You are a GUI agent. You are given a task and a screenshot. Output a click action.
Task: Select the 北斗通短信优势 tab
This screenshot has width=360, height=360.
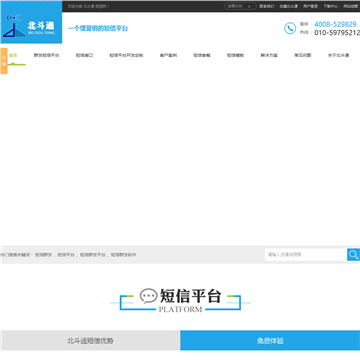(90, 341)
